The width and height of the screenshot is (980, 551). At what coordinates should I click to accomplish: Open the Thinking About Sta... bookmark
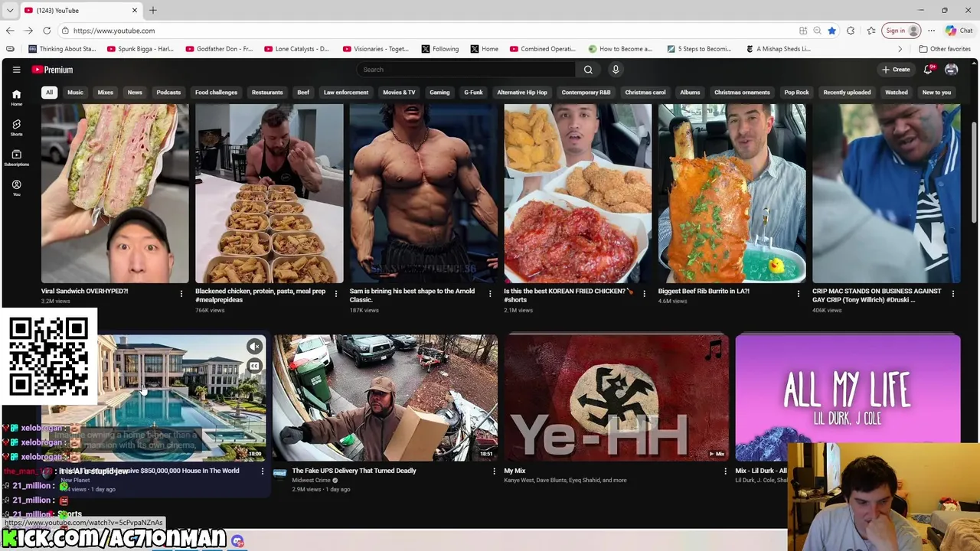point(62,49)
